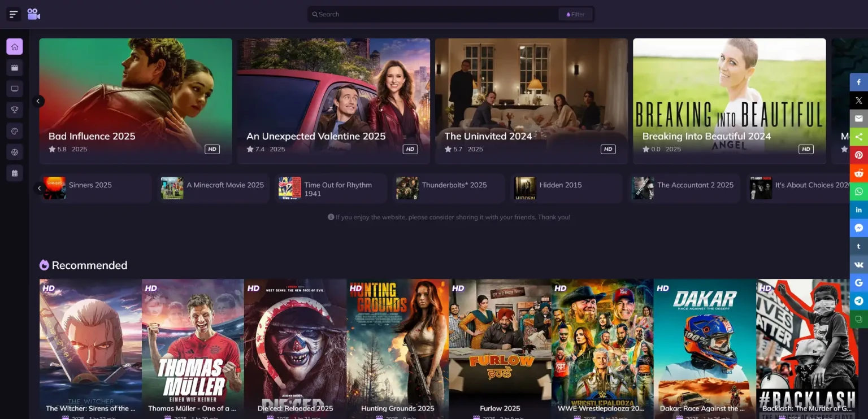Click the Filter button in search bar
Viewport: 868px width, 419px height.
(x=575, y=15)
